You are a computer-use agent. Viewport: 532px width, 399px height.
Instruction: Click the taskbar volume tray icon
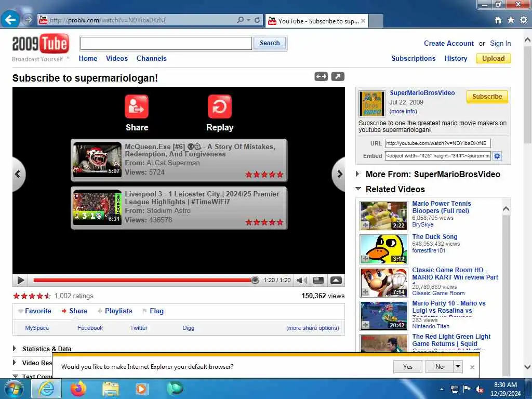coord(480,390)
